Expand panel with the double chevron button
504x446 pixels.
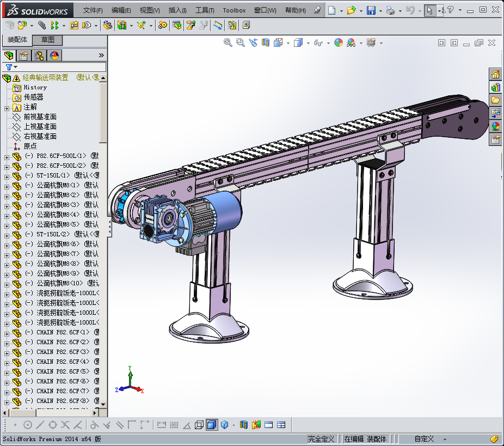(101, 56)
